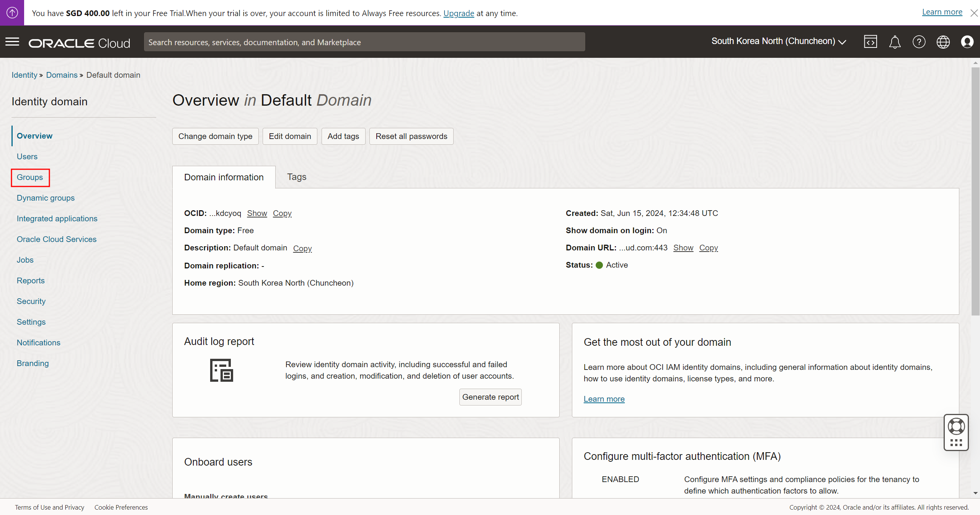Open Cloud Shell developer tools icon
980x515 pixels.
(870, 42)
